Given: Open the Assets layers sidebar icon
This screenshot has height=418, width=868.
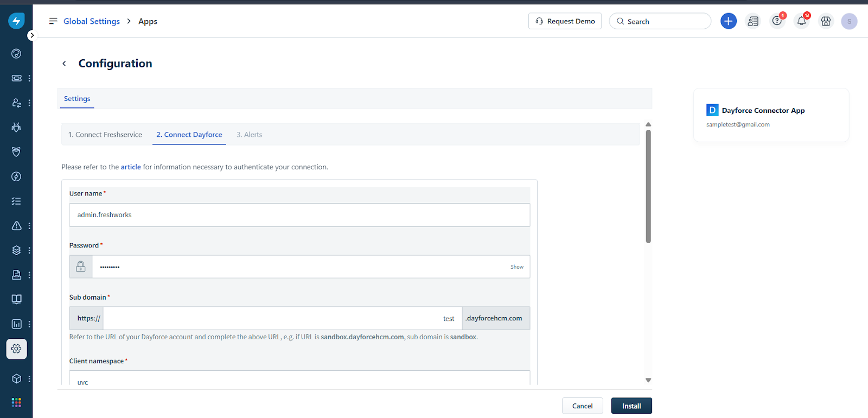Looking at the screenshot, I should [x=16, y=250].
